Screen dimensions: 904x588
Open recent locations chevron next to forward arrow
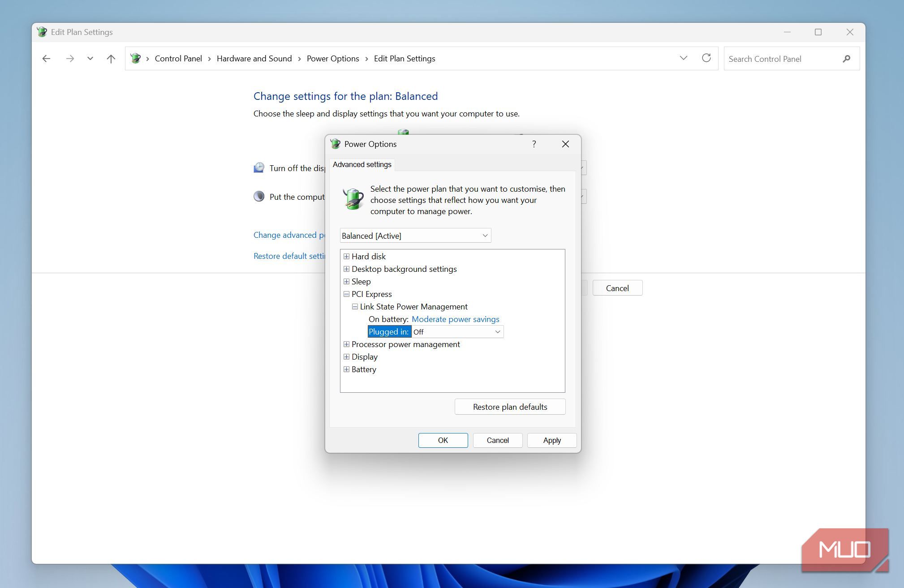point(90,59)
